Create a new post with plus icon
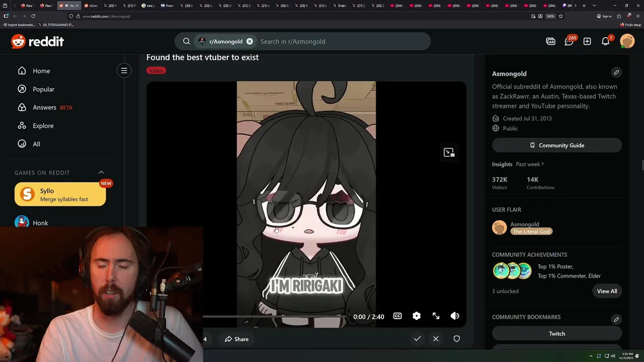644x362 pixels. pyautogui.click(x=587, y=41)
